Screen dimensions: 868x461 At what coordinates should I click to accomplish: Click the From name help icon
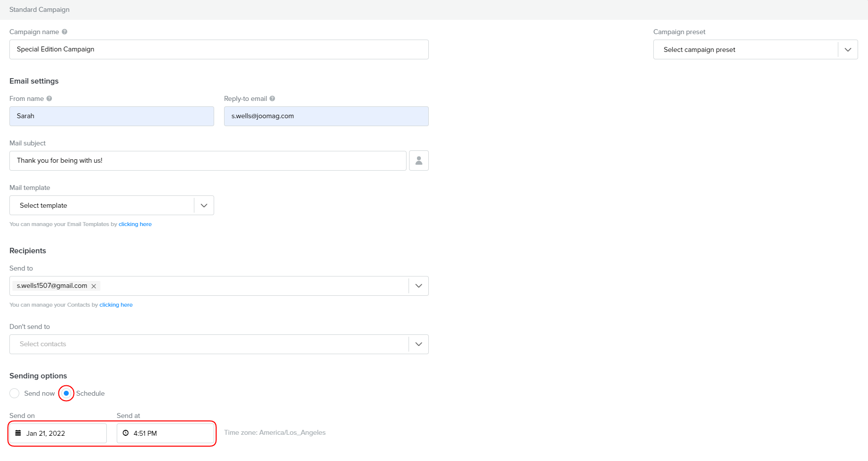(49, 98)
